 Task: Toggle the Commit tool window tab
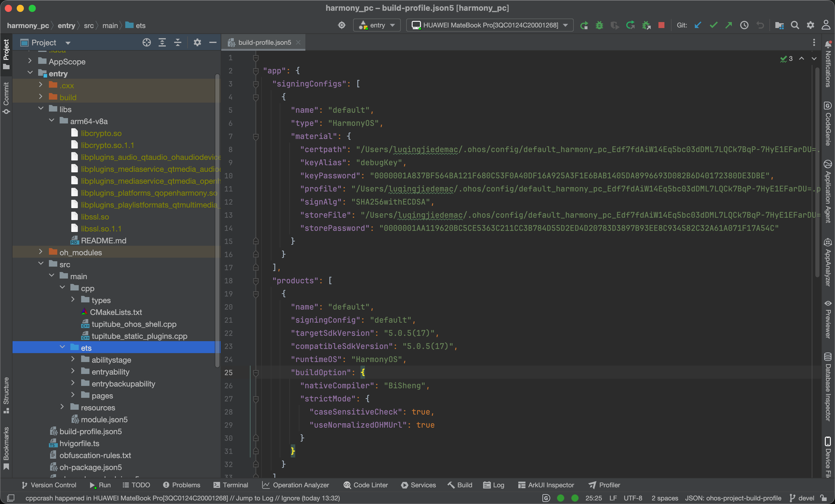6,98
